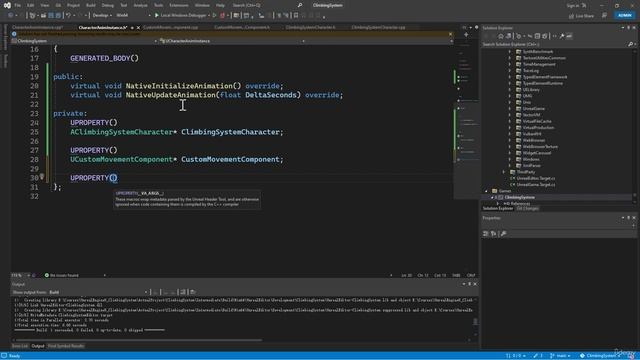Click the Categorized icon in Properties panel
This screenshot has height=360, width=640.
coord(486,233)
